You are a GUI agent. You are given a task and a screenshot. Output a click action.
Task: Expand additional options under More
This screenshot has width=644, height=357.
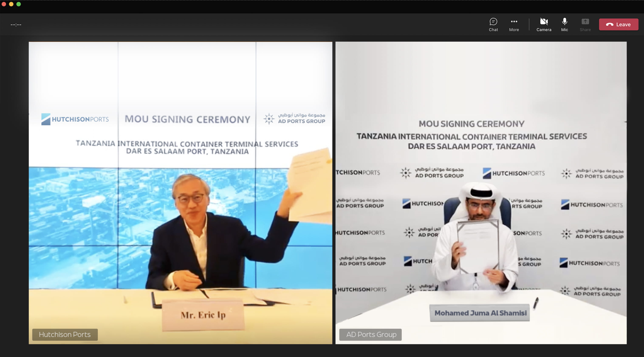[x=514, y=24]
